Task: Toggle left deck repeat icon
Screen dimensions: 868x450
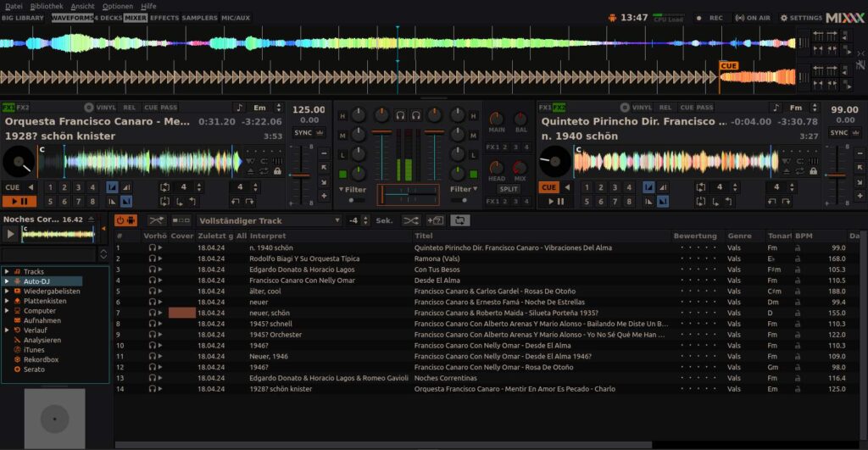Action: (264, 171)
